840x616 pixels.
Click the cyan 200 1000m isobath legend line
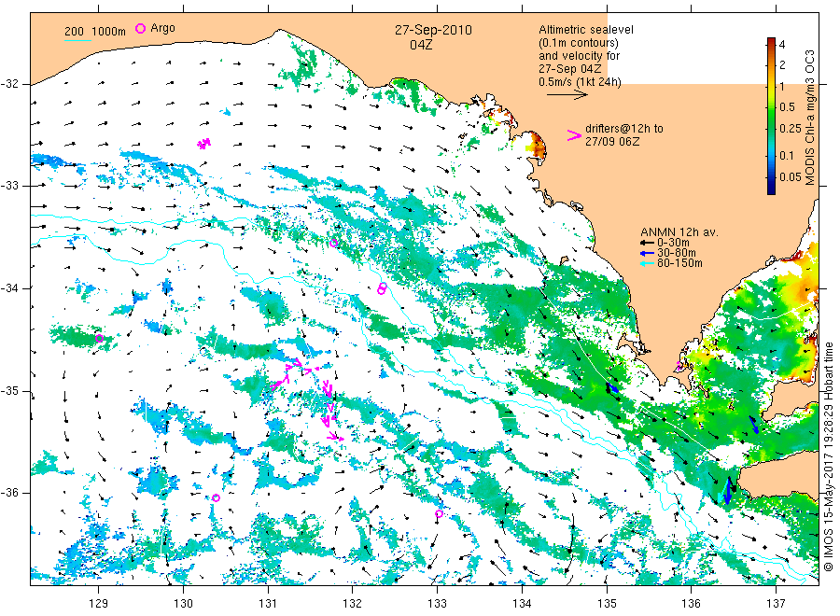[x=77, y=41]
